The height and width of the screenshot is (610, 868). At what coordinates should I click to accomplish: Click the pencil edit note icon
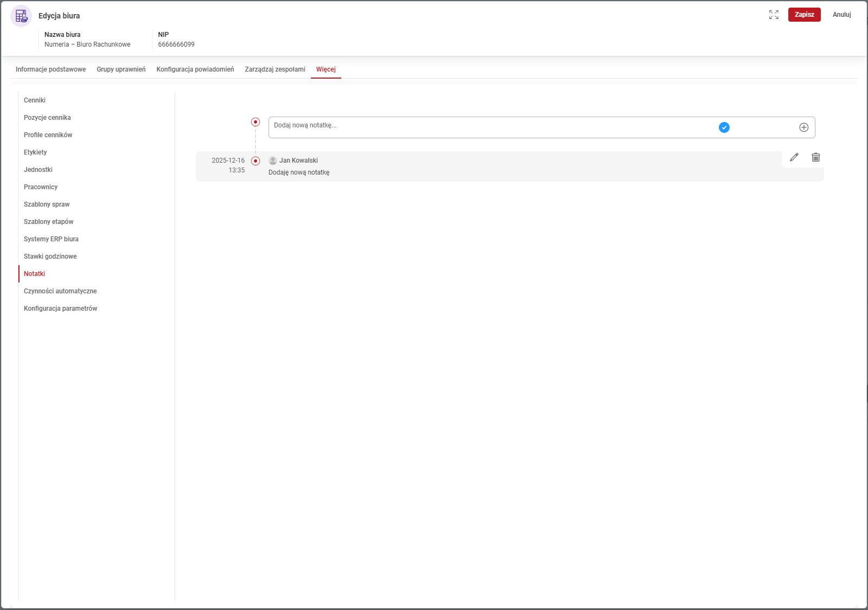coord(794,157)
